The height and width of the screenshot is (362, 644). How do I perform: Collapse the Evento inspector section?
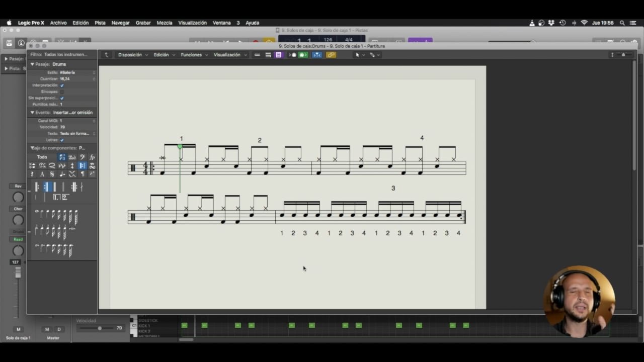(32, 113)
